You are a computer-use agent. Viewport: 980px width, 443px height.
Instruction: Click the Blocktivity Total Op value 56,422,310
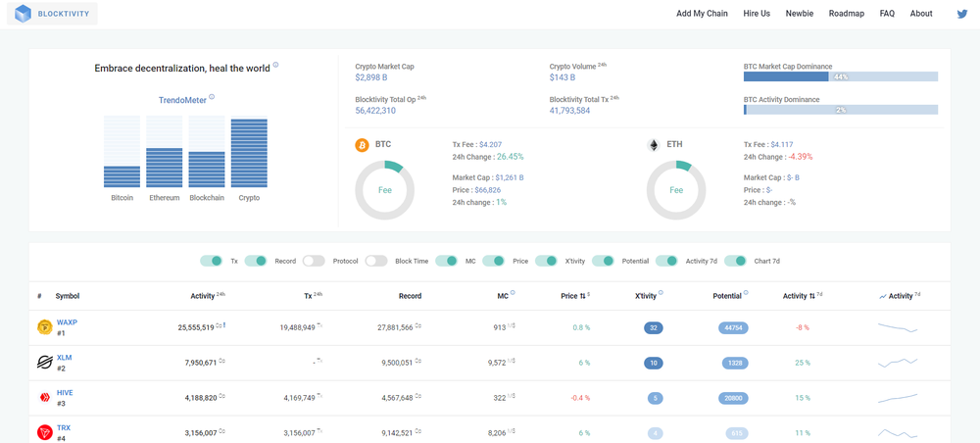375,111
